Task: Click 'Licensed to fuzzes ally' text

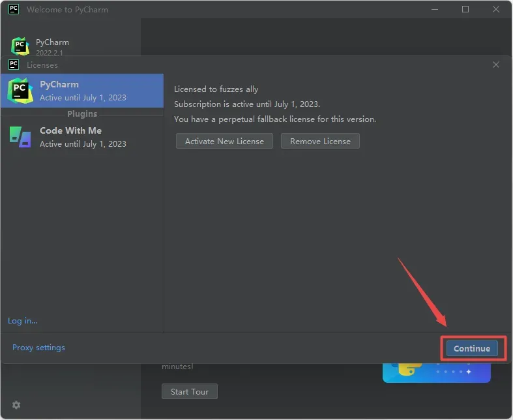Action: click(x=216, y=89)
